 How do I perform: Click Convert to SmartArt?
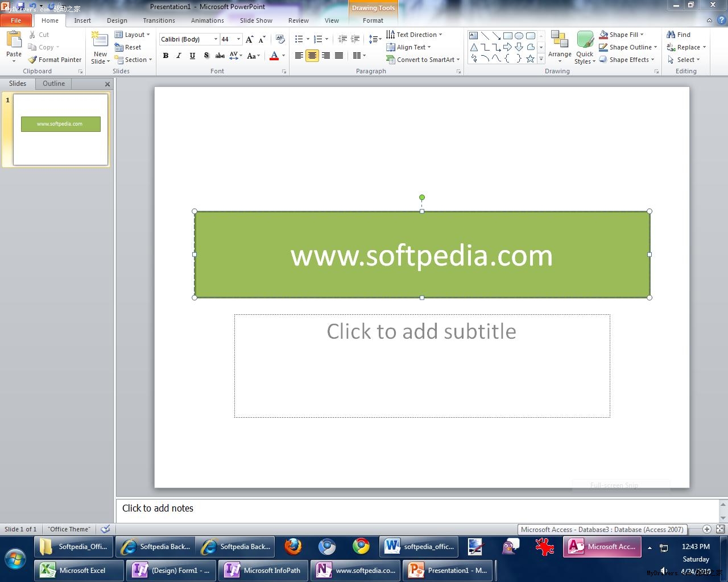[423, 60]
